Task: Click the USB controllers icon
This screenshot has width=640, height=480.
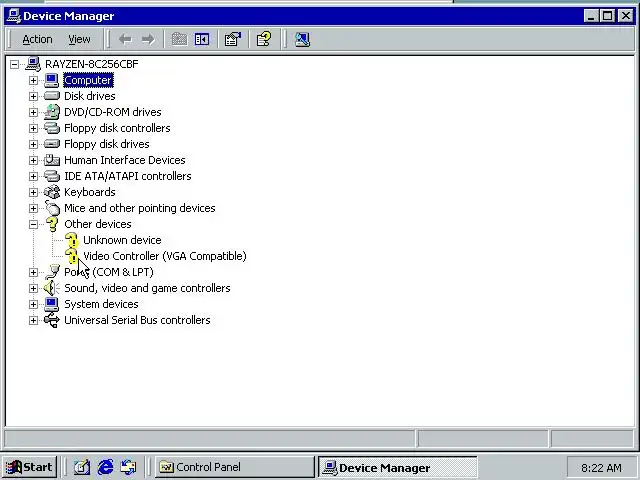Action: (52, 320)
